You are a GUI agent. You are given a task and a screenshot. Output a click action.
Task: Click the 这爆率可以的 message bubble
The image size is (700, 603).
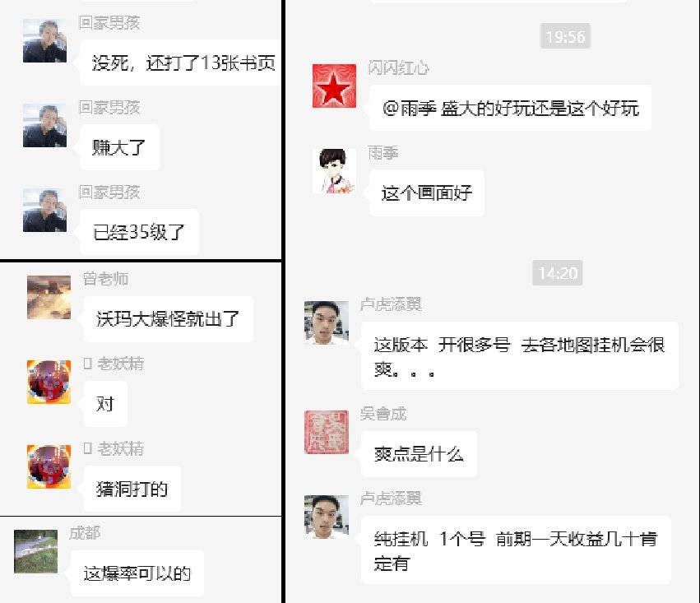[137, 573]
